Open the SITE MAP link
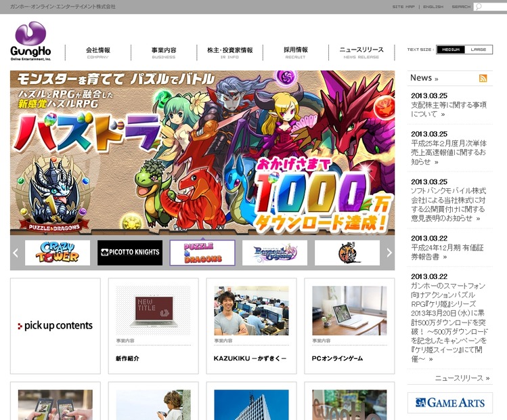This screenshot has width=507, height=420. point(403,7)
